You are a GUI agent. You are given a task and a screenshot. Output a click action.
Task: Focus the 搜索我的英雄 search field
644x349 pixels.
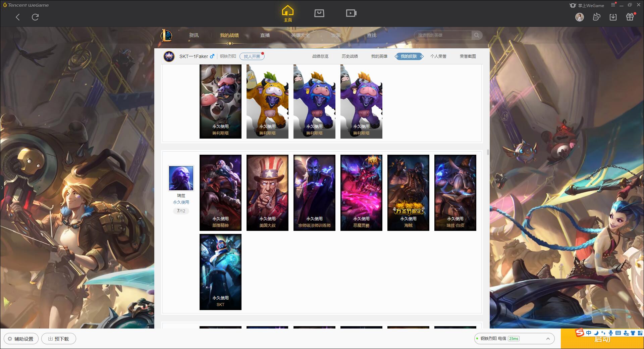(x=443, y=35)
